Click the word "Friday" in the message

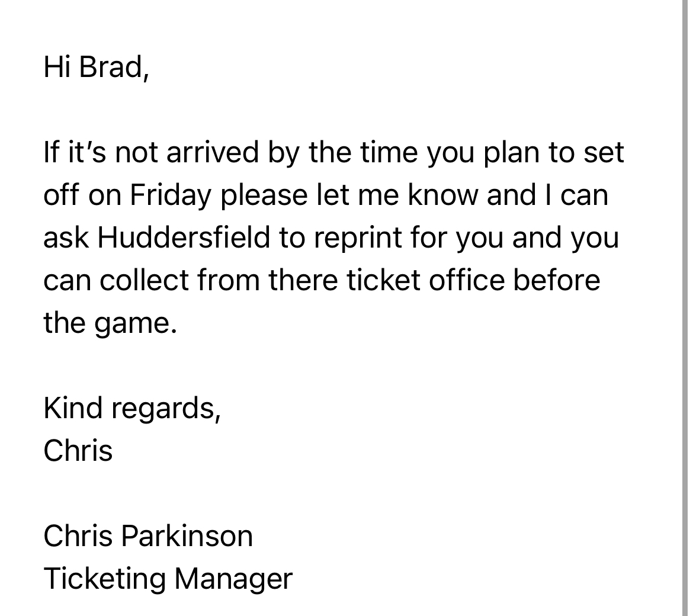(170, 195)
